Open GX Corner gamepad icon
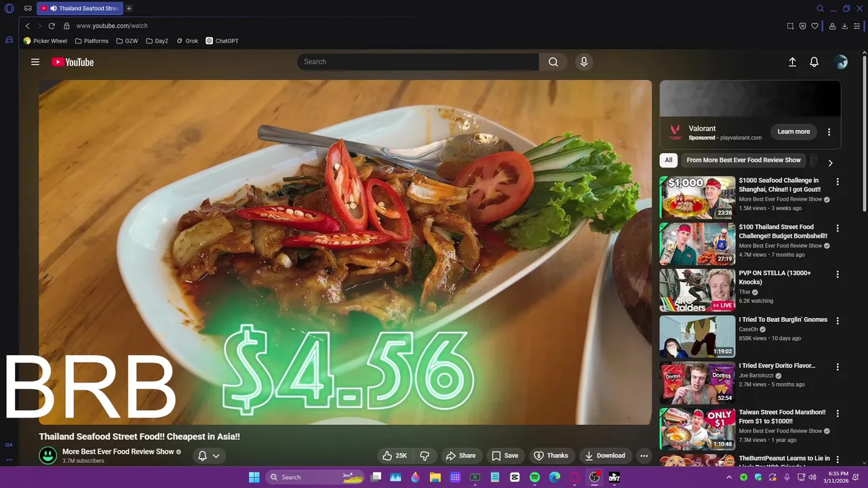This screenshot has width=868, height=488. [28, 9]
